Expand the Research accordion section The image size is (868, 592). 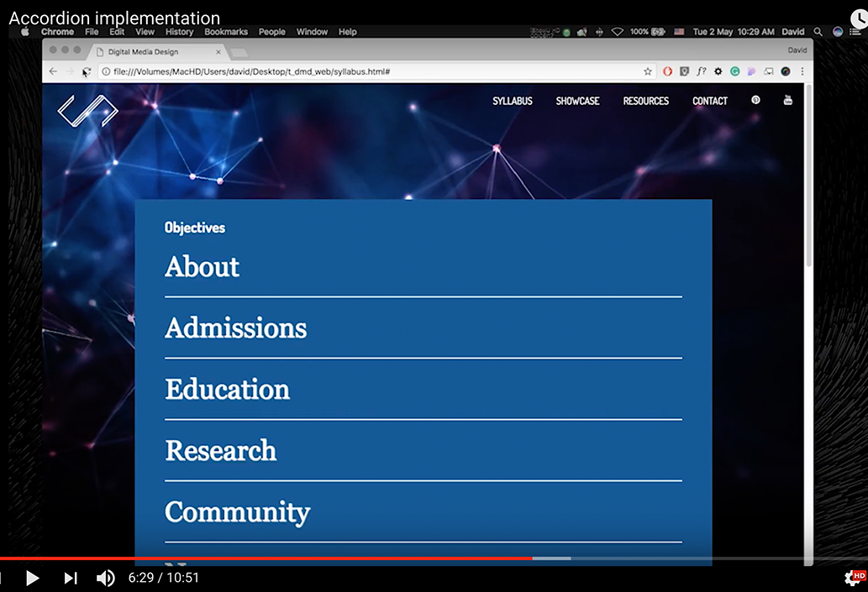pos(221,451)
